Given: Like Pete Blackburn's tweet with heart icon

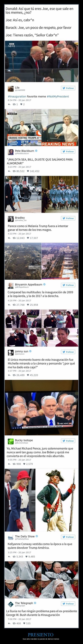Looking at the screenshot, I should (x=28, y=171).
